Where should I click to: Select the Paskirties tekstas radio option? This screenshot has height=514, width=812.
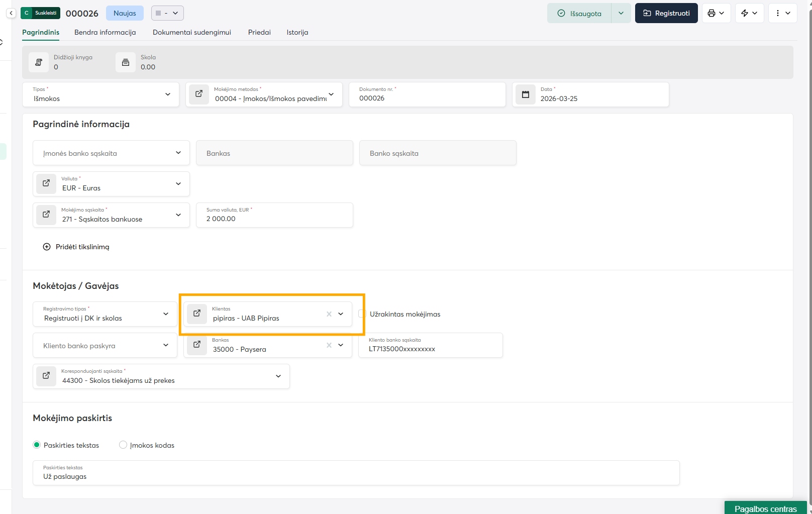(37, 445)
